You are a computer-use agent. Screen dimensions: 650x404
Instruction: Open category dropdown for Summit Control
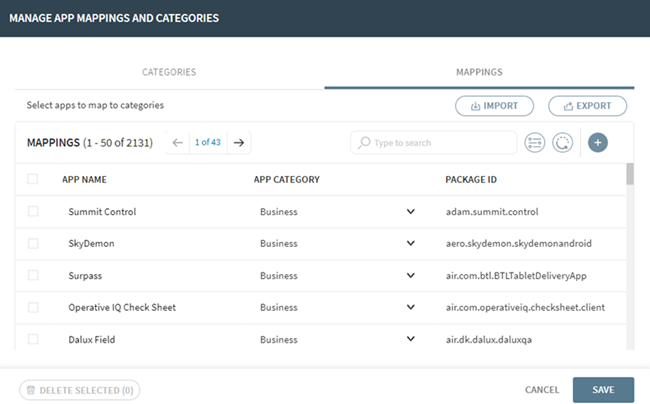tap(410, 211)
